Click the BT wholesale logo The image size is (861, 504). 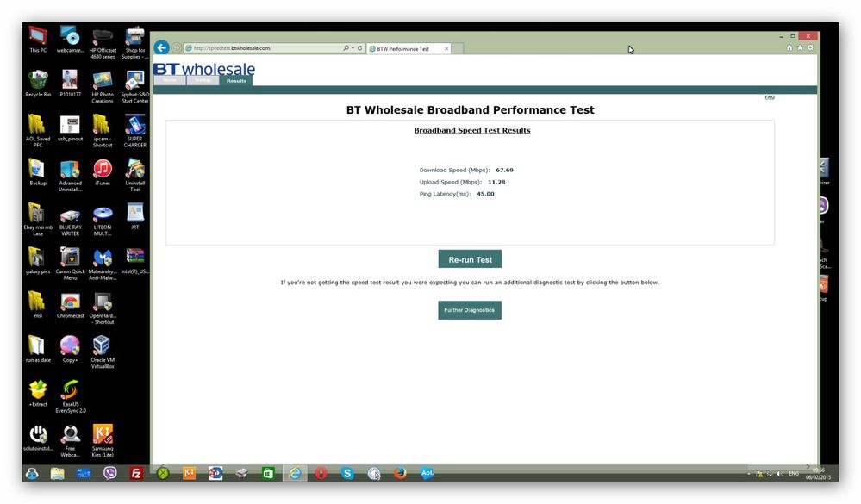click(203, 69)
